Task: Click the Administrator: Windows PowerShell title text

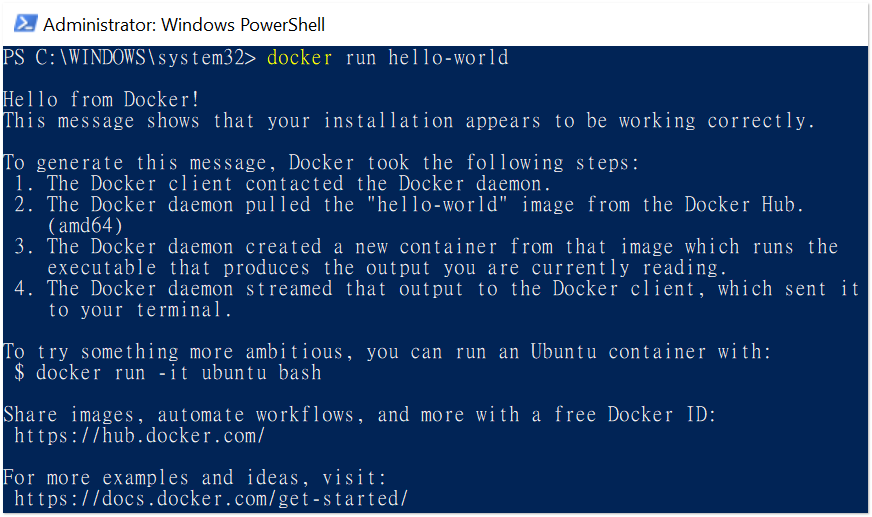Action: coord(184,24)
